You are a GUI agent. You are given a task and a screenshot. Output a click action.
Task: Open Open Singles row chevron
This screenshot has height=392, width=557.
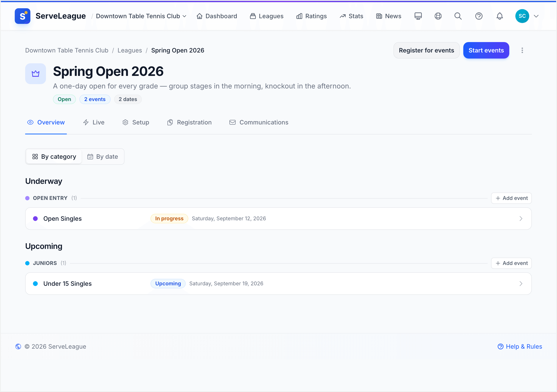pyautogui.click(x=521, y=219)
